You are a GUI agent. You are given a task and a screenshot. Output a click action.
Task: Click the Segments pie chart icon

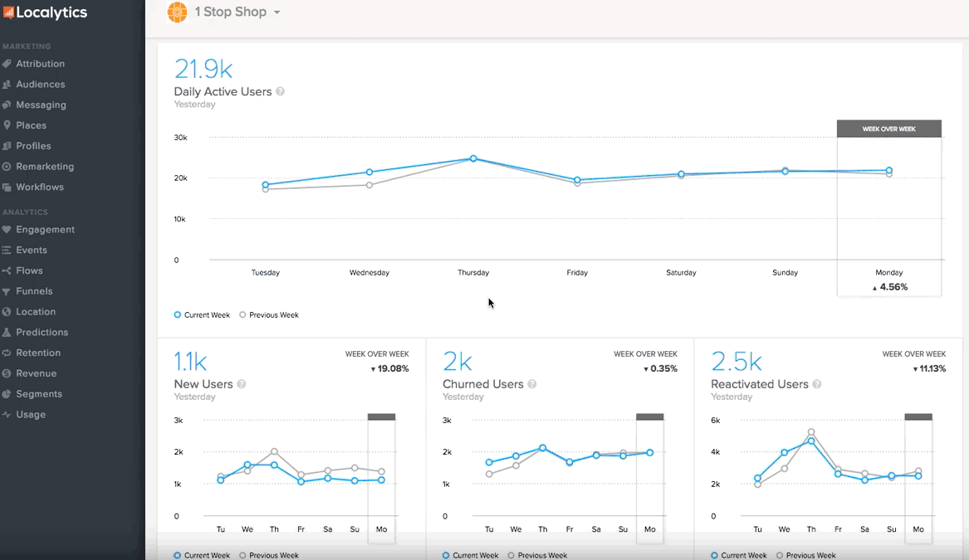tap(7, 394)
